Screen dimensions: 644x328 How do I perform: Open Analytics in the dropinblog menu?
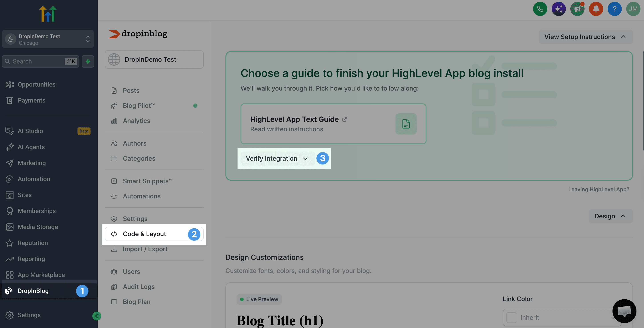coord(154,121)
